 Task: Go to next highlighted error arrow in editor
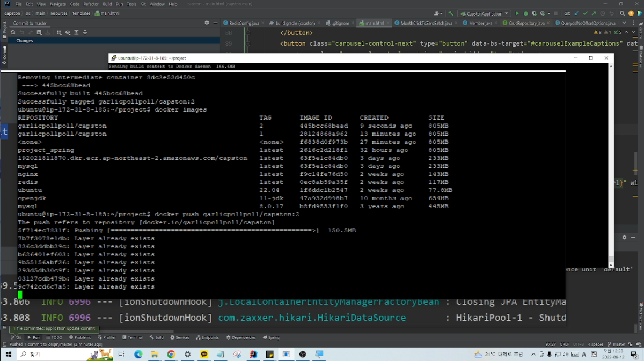coord(633,33)
